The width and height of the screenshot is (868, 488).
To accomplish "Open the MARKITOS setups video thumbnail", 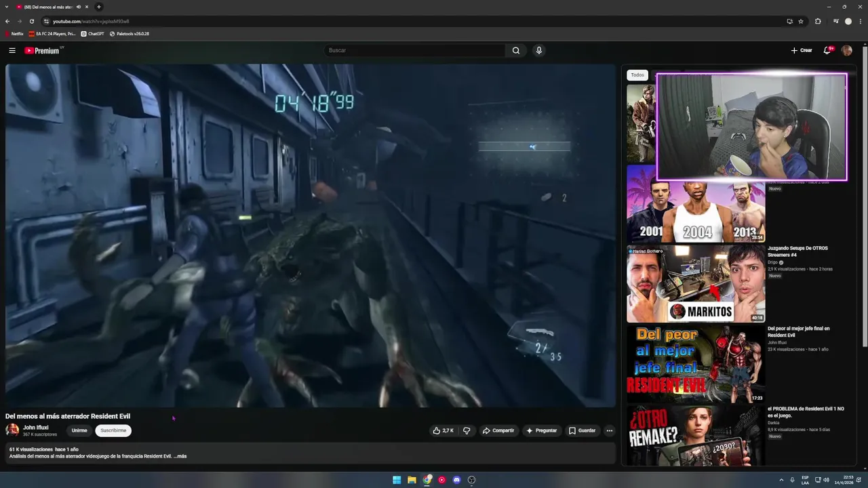I will pyautogui.click(x=696, y=284).
